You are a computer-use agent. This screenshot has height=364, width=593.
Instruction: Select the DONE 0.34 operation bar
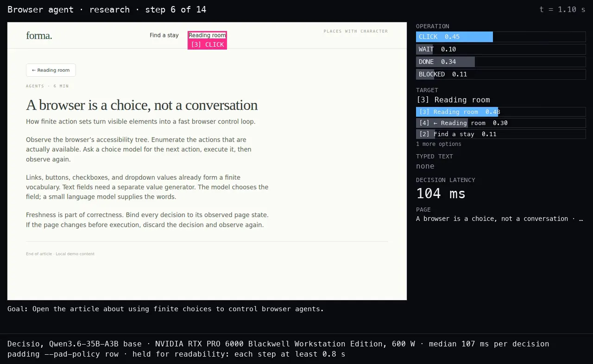501,62
